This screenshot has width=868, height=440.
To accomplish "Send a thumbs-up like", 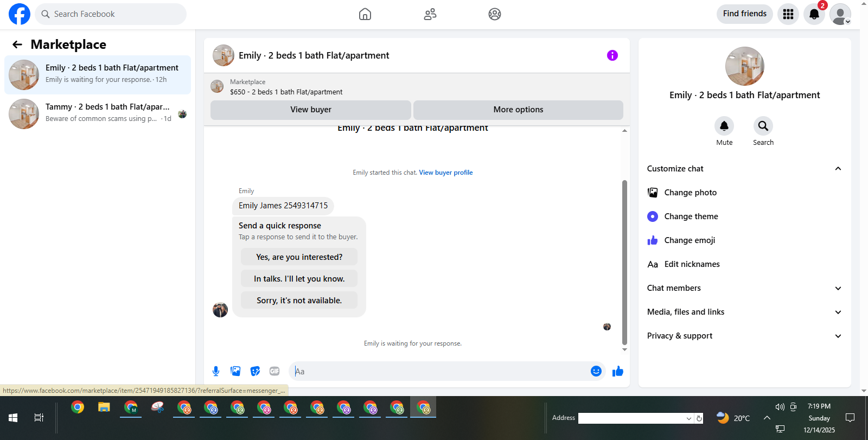I will (x=618, y=371).
